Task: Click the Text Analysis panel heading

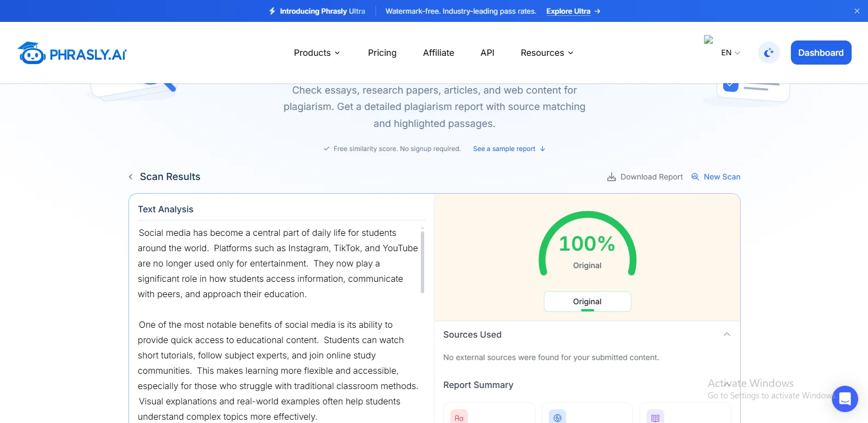Action: click(166, 209)
